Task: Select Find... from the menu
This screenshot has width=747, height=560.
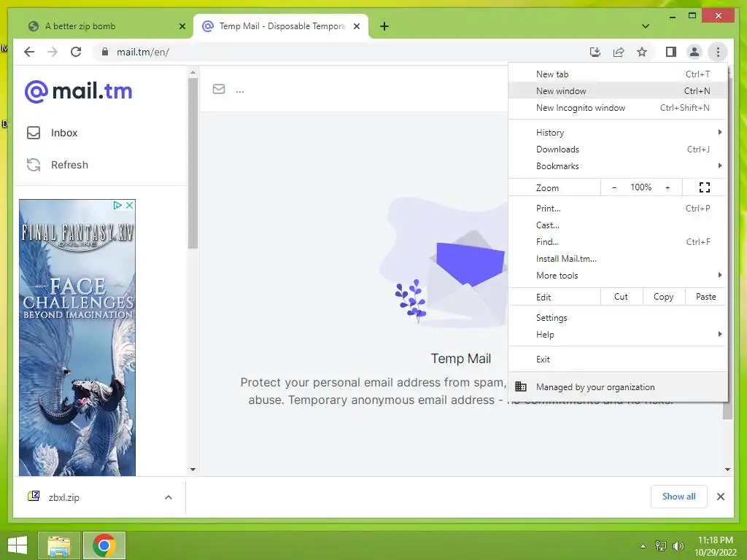Action: [617, 241]
